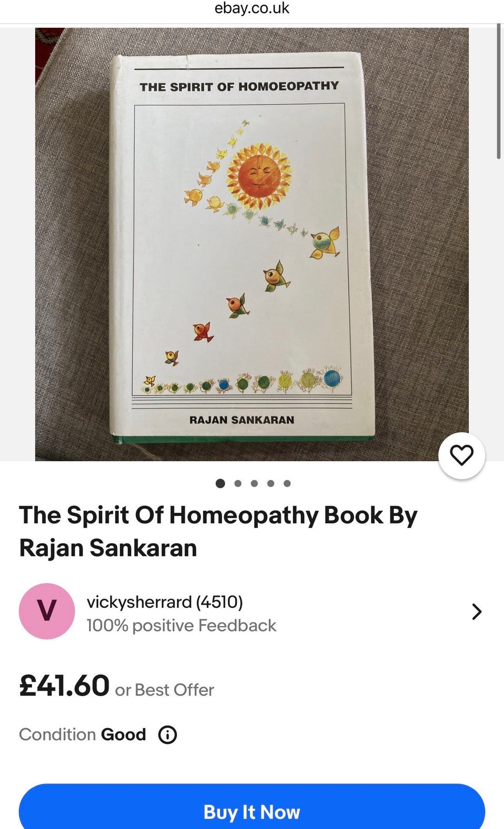This screenshot has width=504, height=829.
Task: Jump to fourth image carousel dot
Action: [270, 483]
